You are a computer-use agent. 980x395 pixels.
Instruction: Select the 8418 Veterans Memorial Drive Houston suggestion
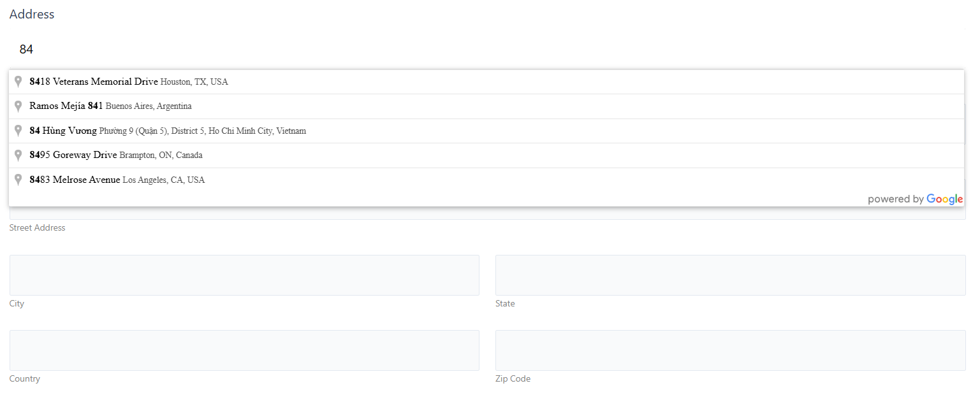pos(128,82)
